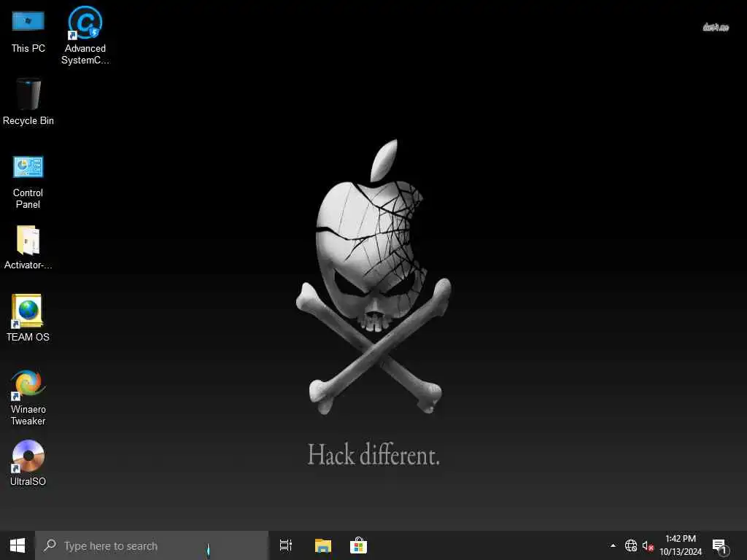Open Control Panel desktop icon
Viewport: 747px width, 560px height.
coord(28,182)
